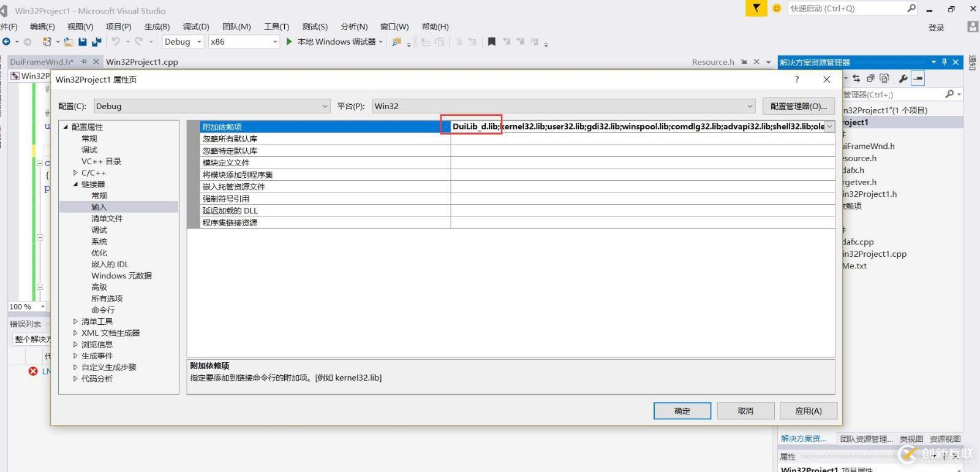Click the feedback smiley face icon

pos(777,8)
